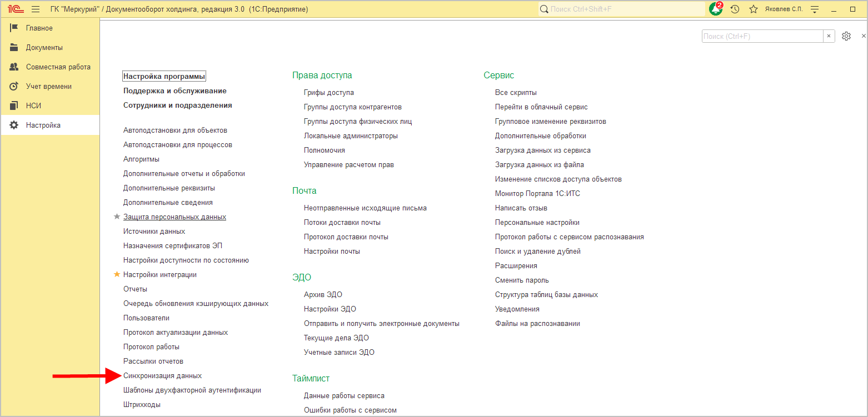
Task: Toggle favorite star for Защита персональных данных
Action: (x=117, y=217)
